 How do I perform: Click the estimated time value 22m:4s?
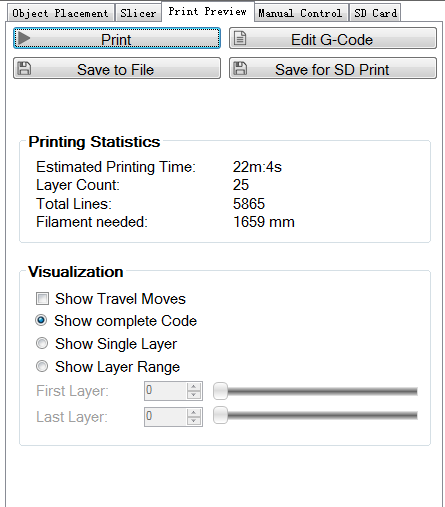click(257, 167)
